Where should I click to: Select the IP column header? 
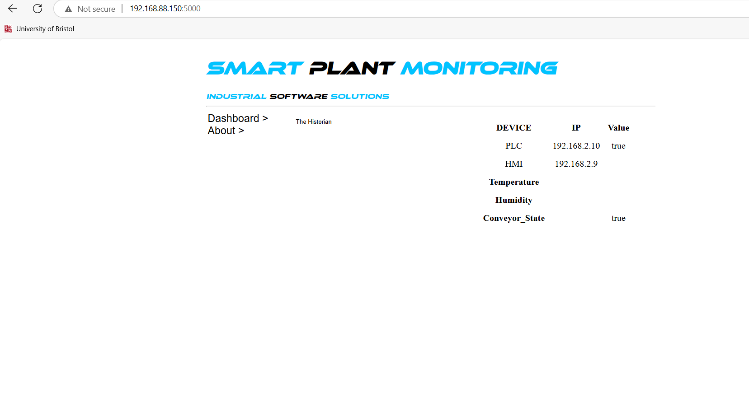576,128
